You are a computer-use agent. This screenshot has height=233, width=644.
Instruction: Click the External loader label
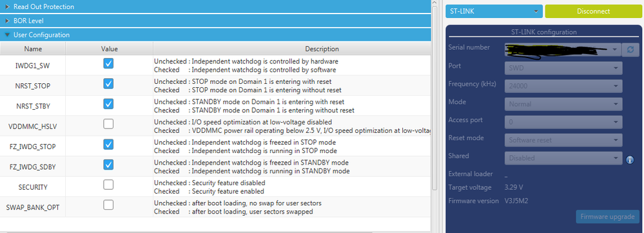[471, 174]
